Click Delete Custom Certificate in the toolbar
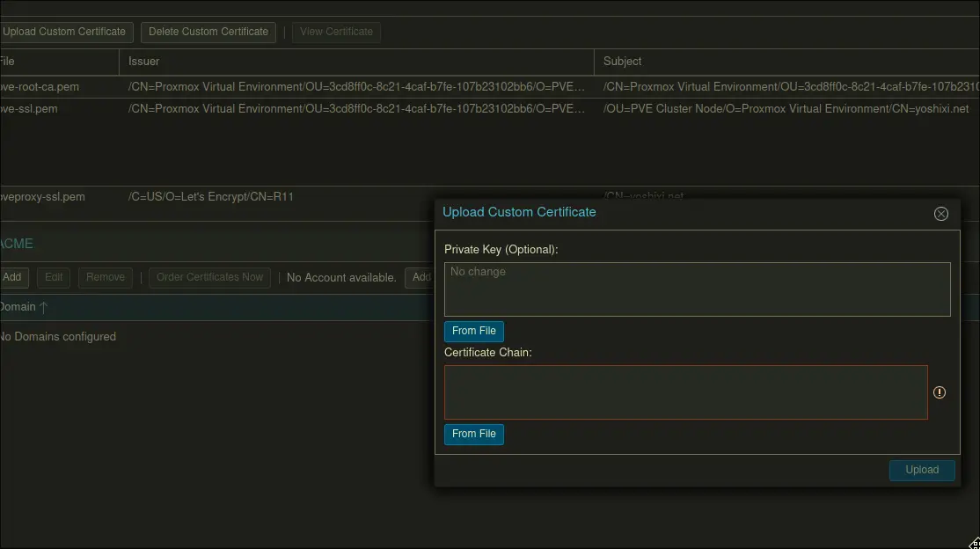 208,32
